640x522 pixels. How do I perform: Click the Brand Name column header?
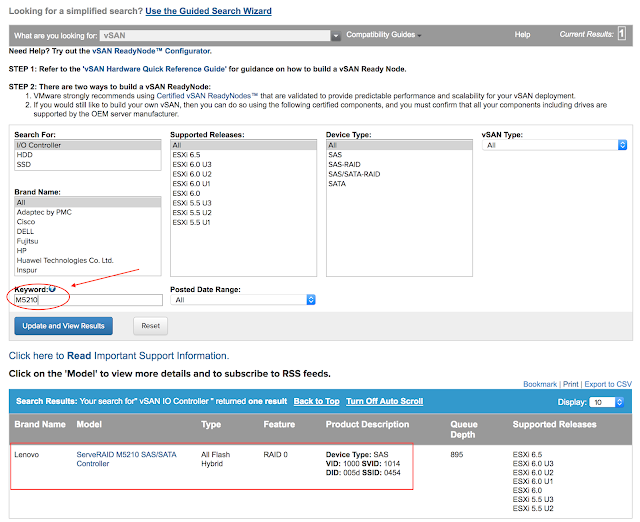[x=40, y=424]
